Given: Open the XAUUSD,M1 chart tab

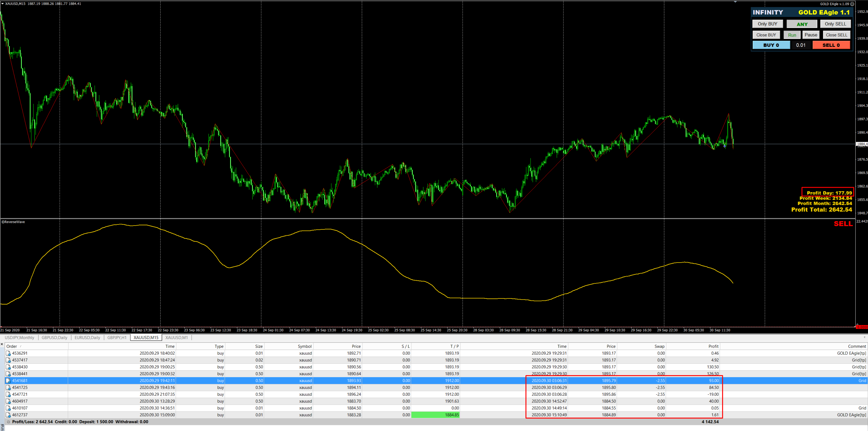Looking at the screenshot, I should (176, 338).
